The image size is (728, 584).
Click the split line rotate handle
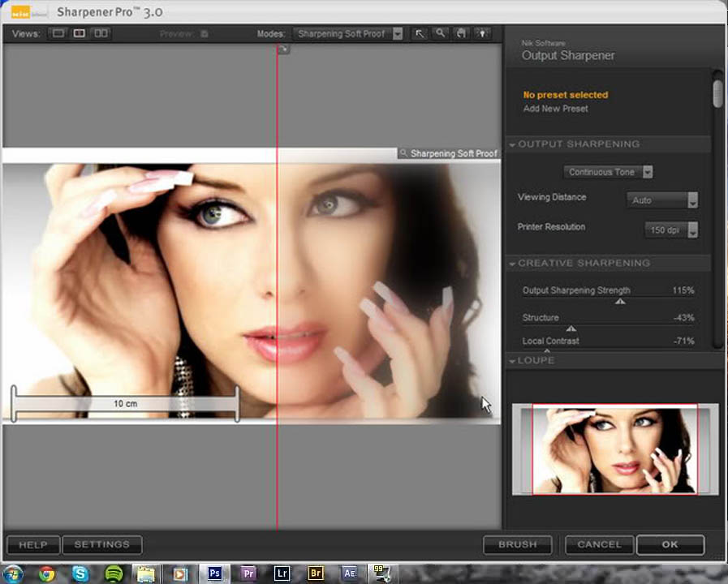[x=283, y=49]
